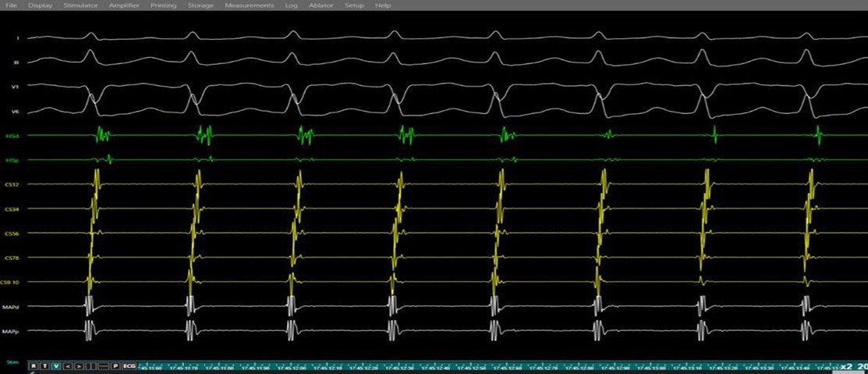Open the File menu

click(x=12, y=5)
